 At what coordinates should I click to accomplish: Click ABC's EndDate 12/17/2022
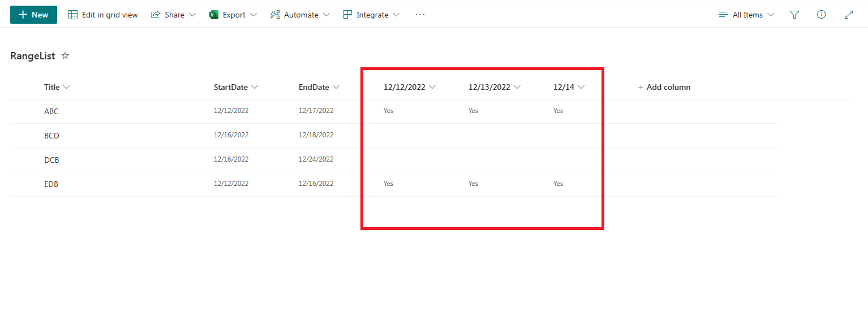[316, 111]
